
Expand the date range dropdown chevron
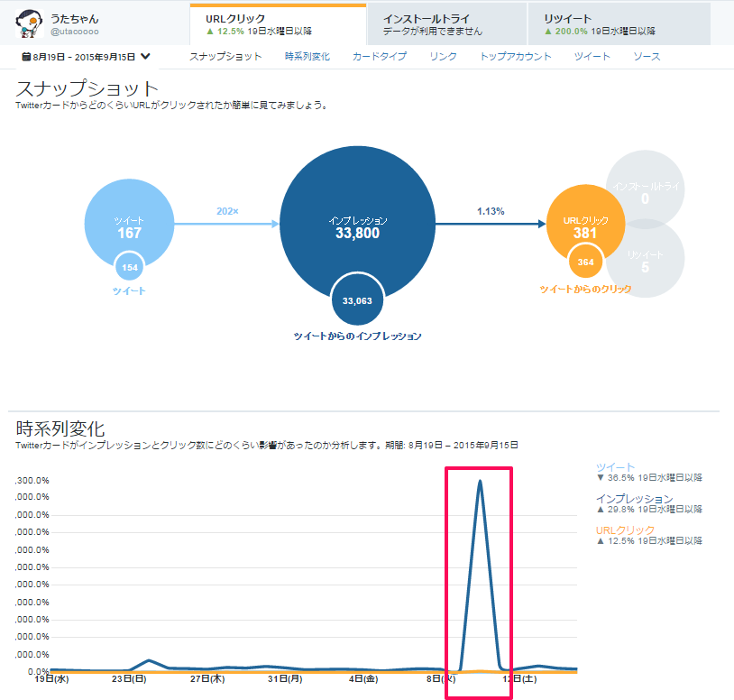click(x=145, y=57)
